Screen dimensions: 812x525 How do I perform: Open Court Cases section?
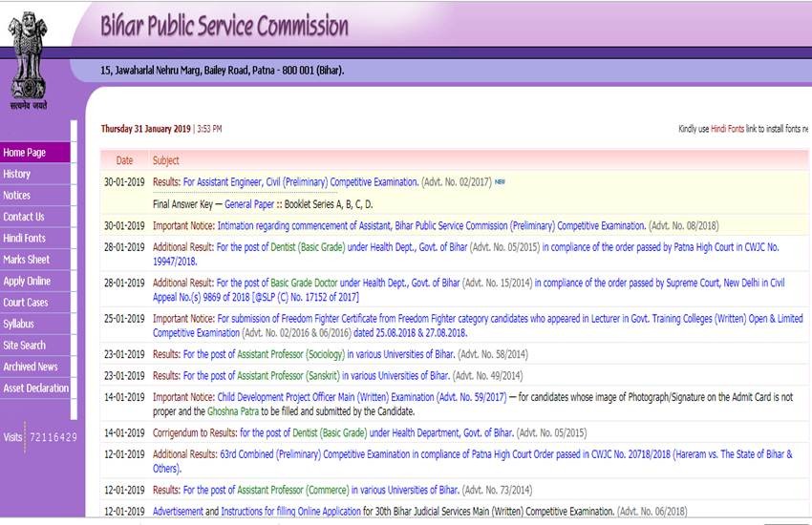[26, 303]
